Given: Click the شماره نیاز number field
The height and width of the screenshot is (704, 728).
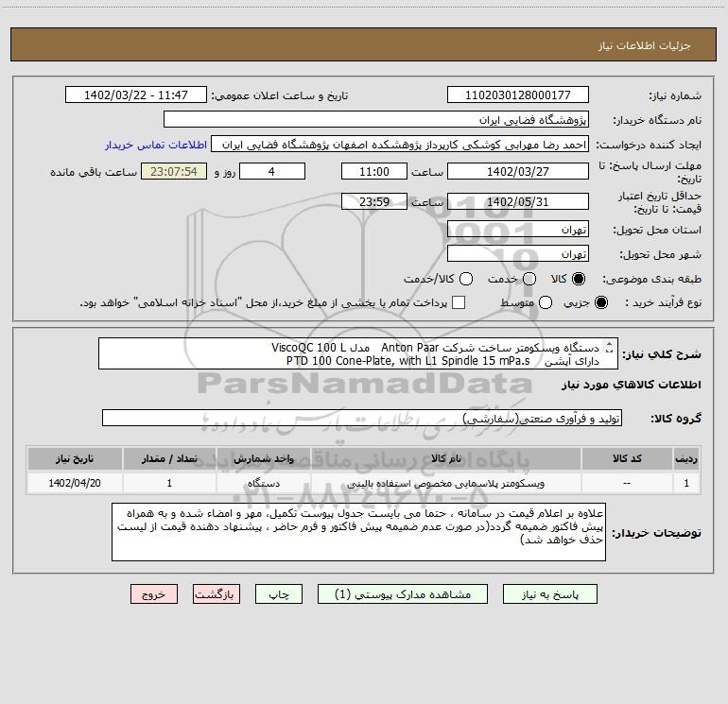Looking at the screenshot, I should tap(518, 95).
